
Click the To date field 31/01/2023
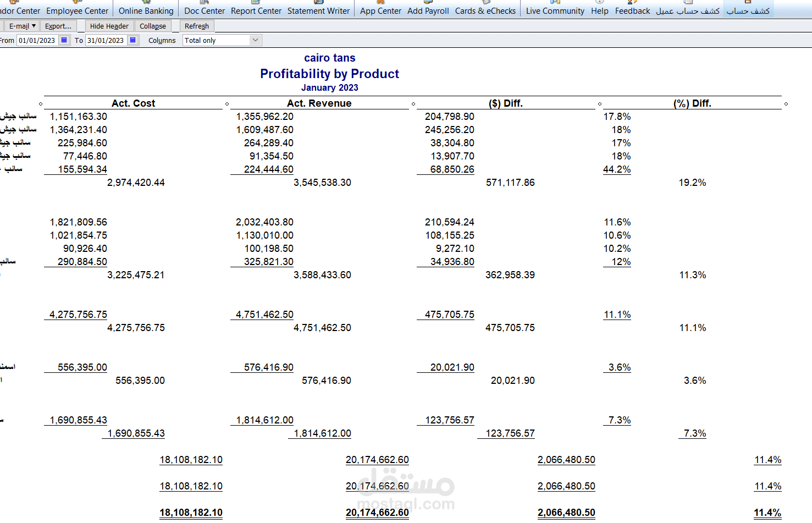click(x=106, y=40)
